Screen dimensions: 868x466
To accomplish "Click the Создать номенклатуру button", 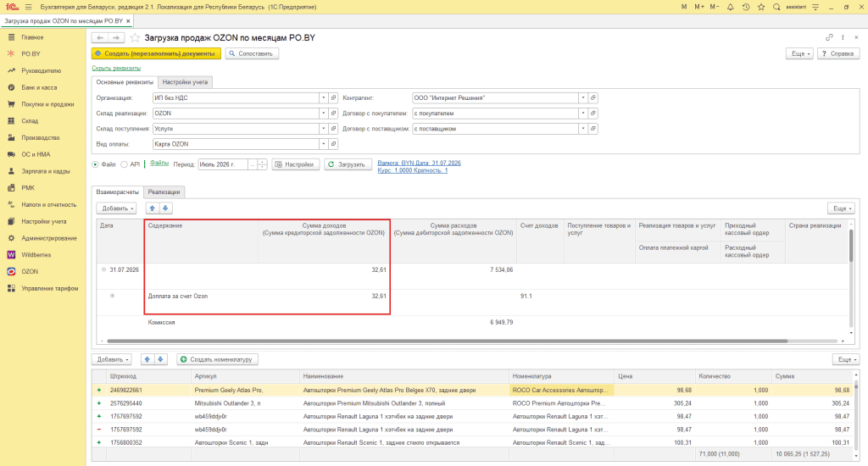I will coord(217,359).
